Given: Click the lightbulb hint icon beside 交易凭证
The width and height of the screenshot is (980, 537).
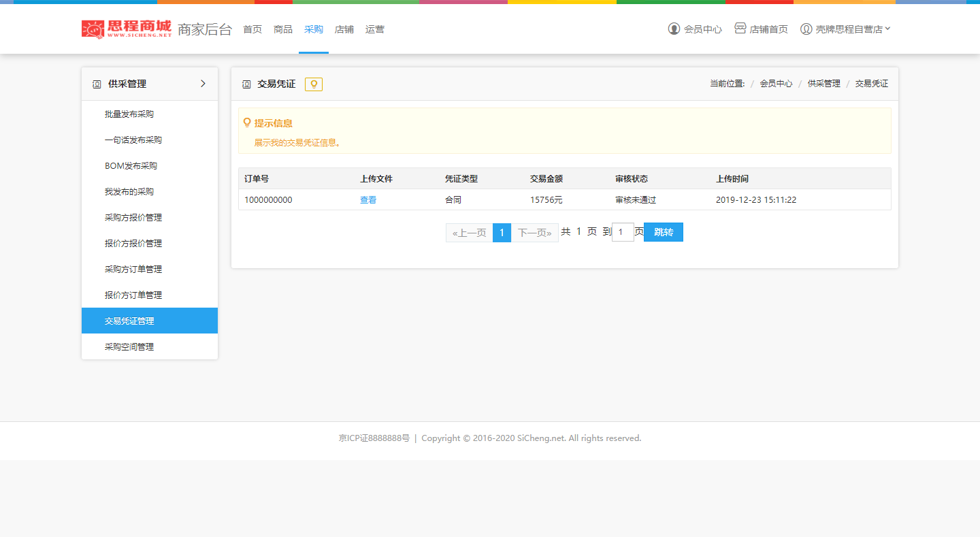Looking at the screenshot, I should (x=314, y=84).
